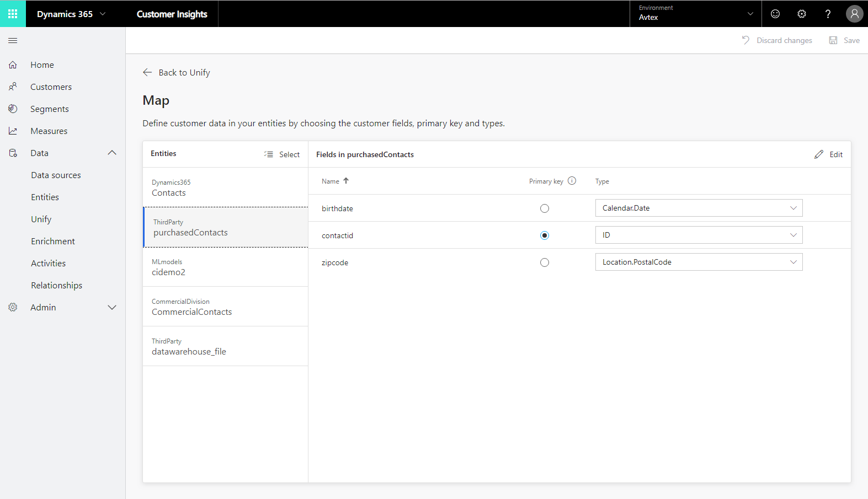Collapse the hamburger navigation menu
This screenshot has height=499, width=868.
click(13, 40)
